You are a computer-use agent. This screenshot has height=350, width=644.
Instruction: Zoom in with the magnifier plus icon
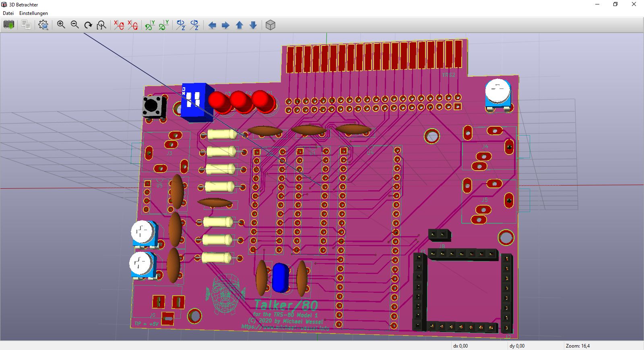(61, 25)
